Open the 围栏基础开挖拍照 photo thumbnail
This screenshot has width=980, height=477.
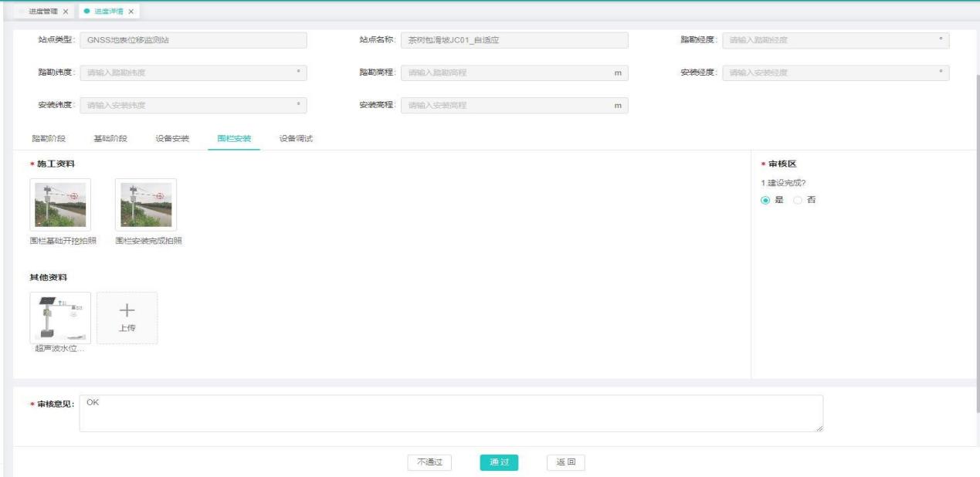pos(60,205)
